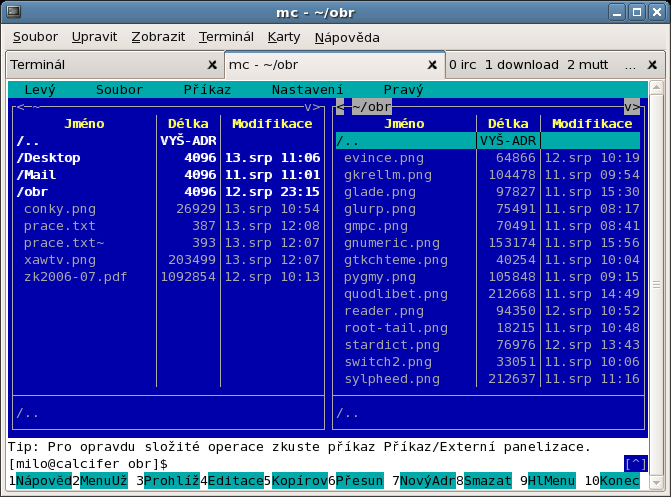671x497 pixels.
Task: Select zk2006-07.pdf in left panel
Action: (x=74, y=277)
